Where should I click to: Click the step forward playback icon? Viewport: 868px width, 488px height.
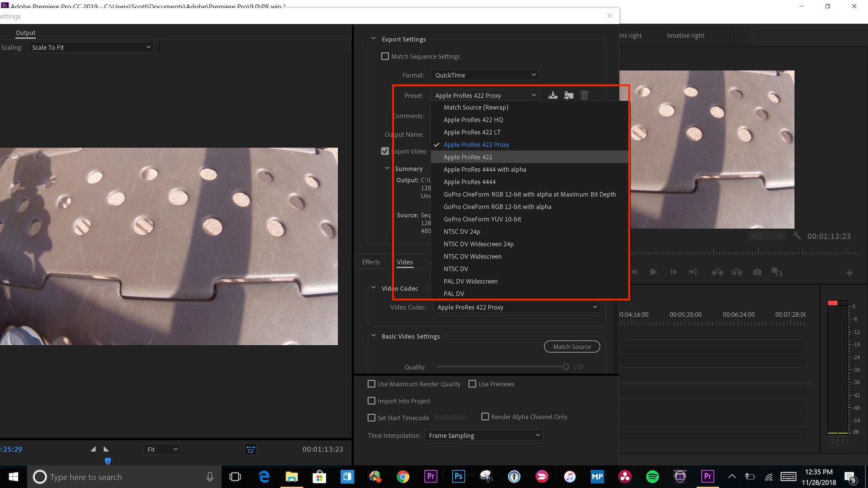pos(672,272)
